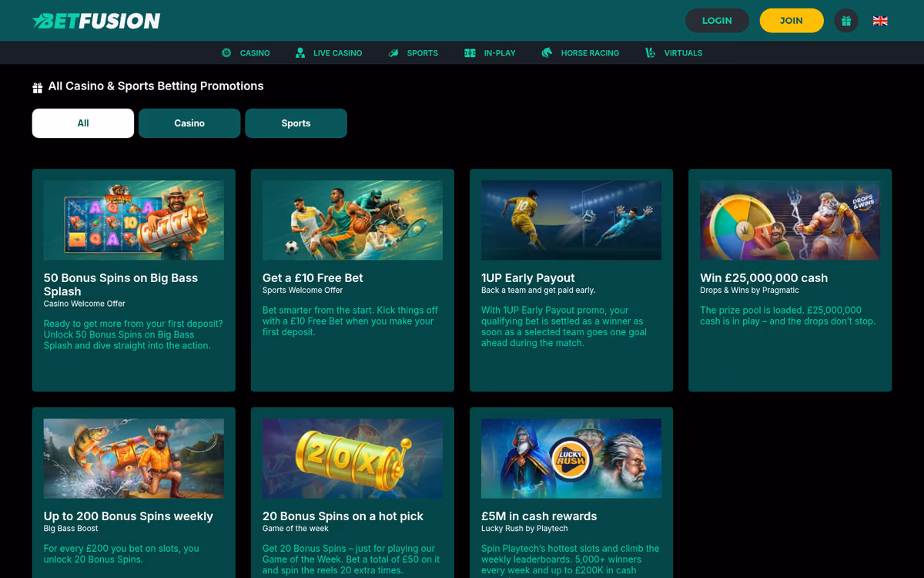Open 'Up to 200 Bonus Spins weekly' title

click(129, 516)
